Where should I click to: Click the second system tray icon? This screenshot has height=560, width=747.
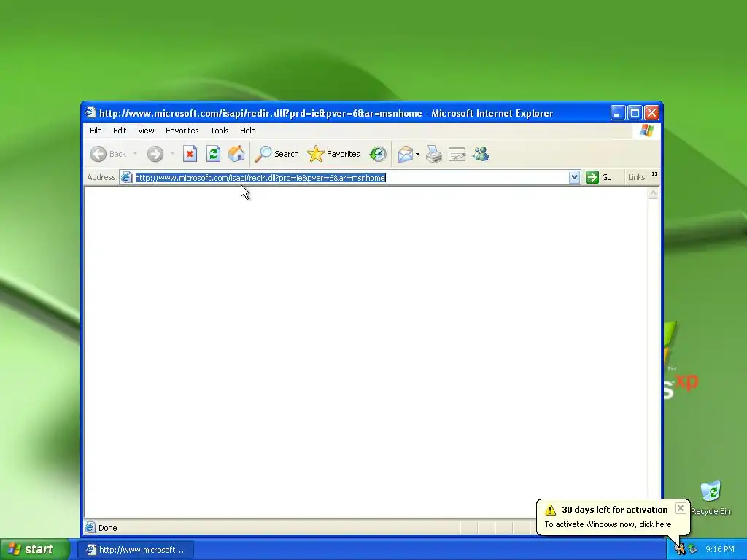pos(693,550)
